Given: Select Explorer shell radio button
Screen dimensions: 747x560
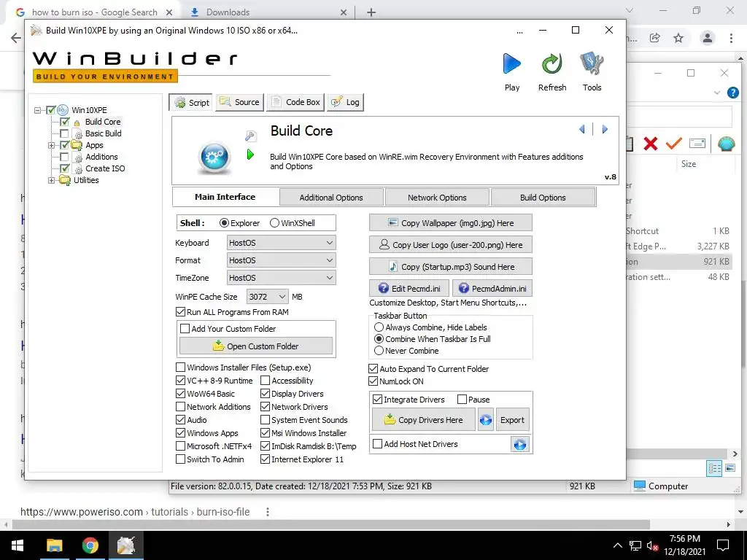Looking at the screenshot, I should [x=224, y=223].
